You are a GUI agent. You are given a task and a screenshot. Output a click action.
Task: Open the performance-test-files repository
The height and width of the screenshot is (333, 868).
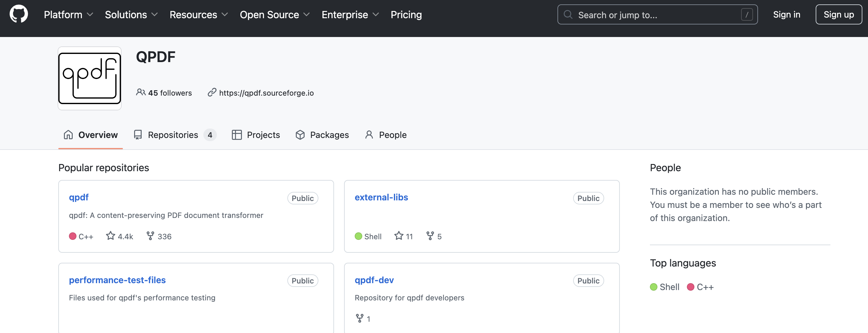click(x=117, y=280)
